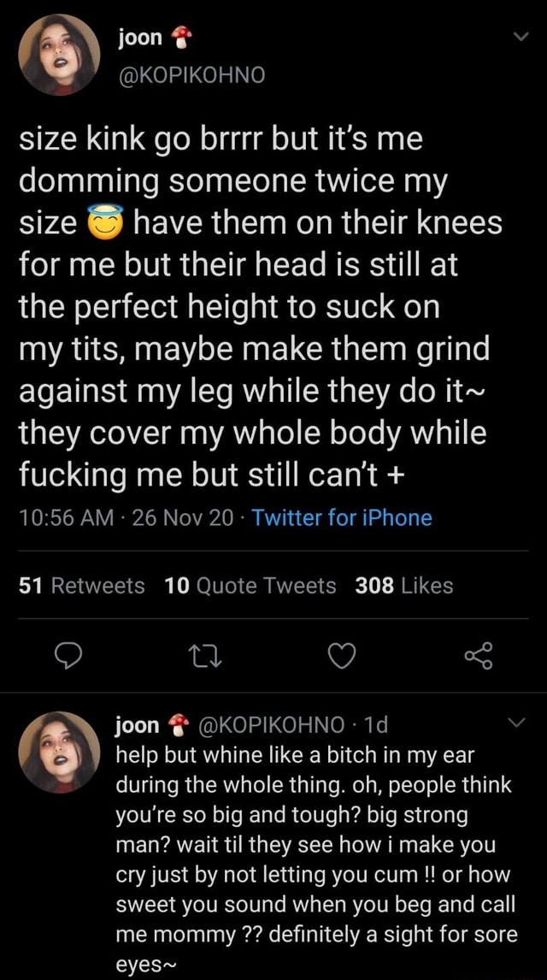Click the 1d timestamp on the reply

point(375,726)
